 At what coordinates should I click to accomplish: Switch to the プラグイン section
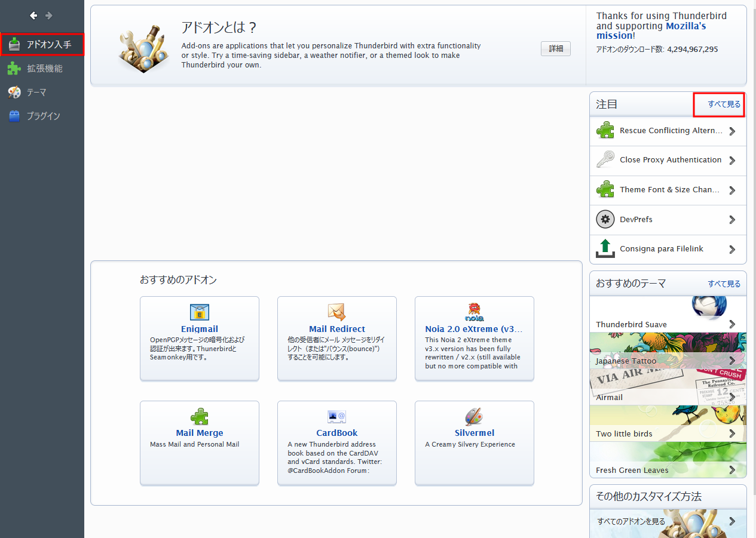pos(42,116)
